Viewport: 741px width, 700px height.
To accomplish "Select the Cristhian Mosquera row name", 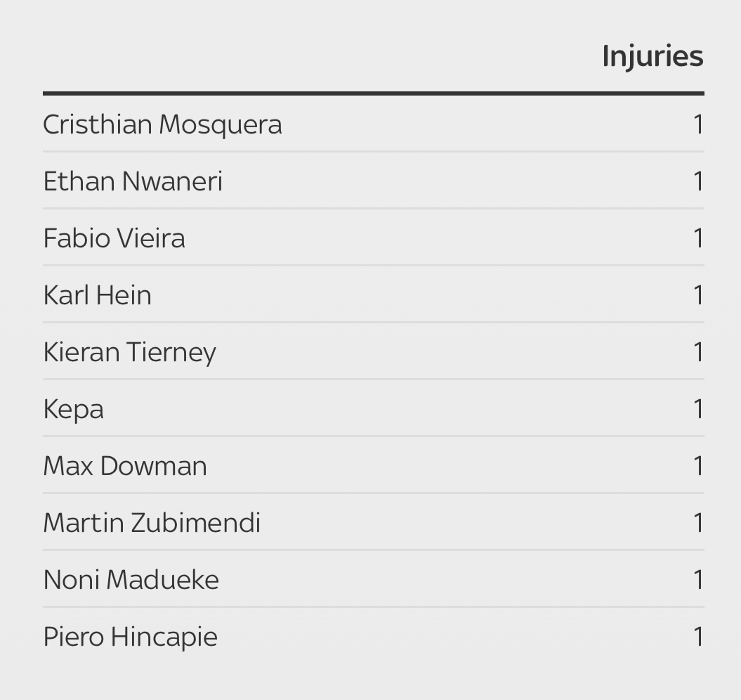I will point(162,125).
